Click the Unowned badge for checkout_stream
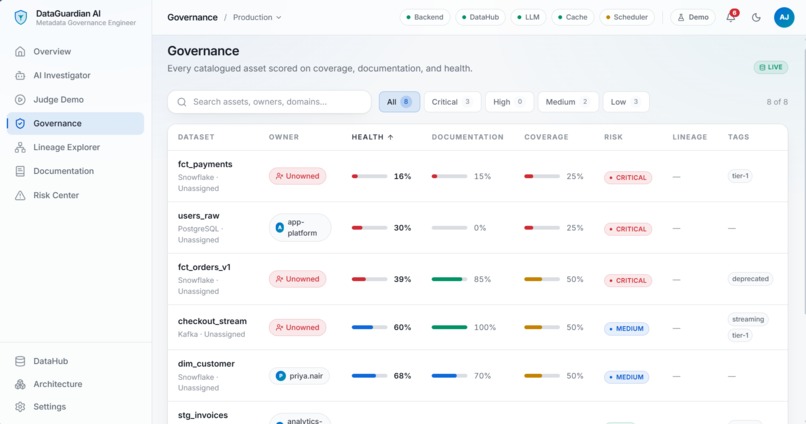This screenshot has height=424, width=806. pyautogui.click(x=297, y=327)
